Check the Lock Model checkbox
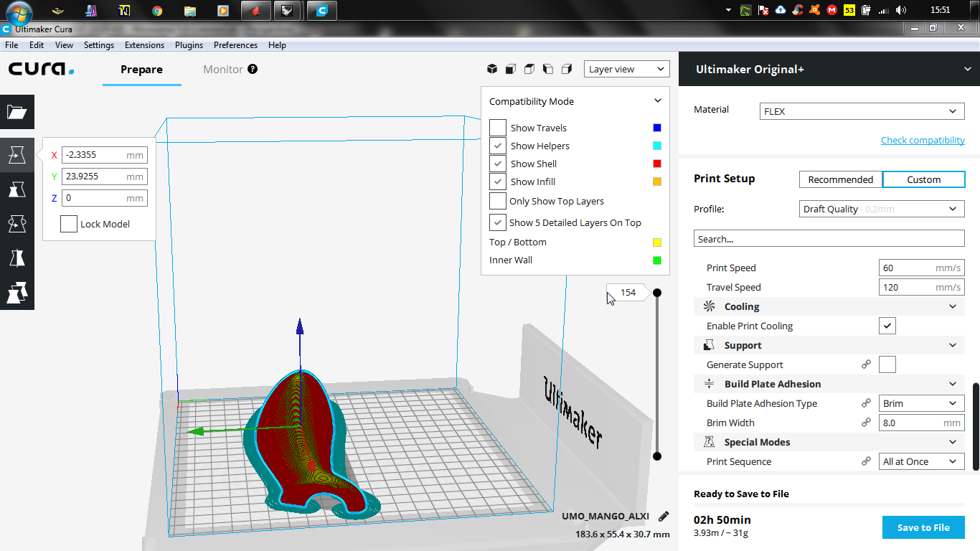The image size is (980, 551). (x=69, y=224)
